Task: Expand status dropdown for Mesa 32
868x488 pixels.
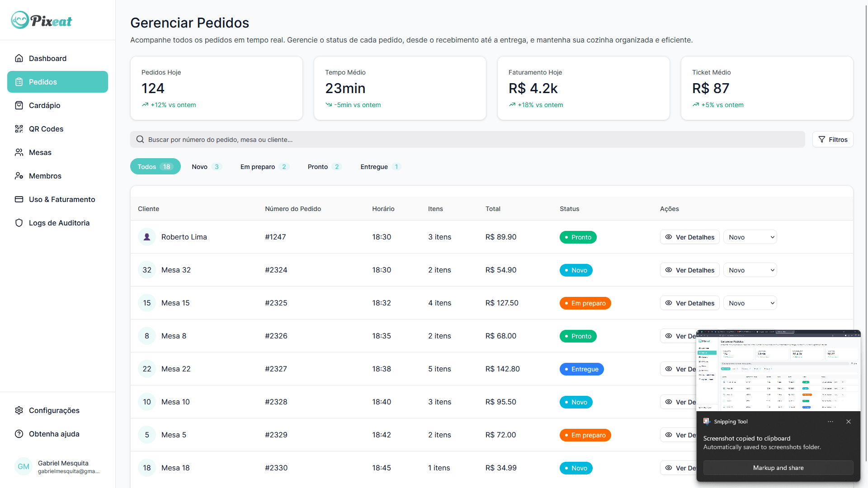Action: point(750,270)
